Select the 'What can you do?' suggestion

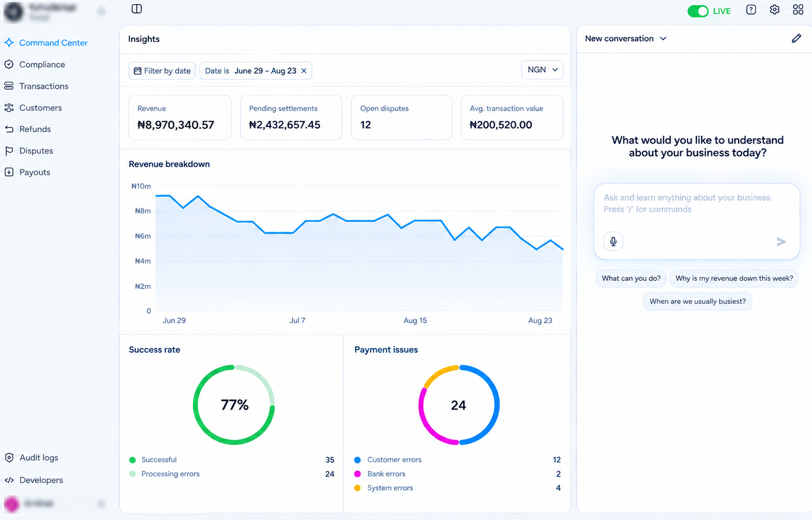coord(631,278)
